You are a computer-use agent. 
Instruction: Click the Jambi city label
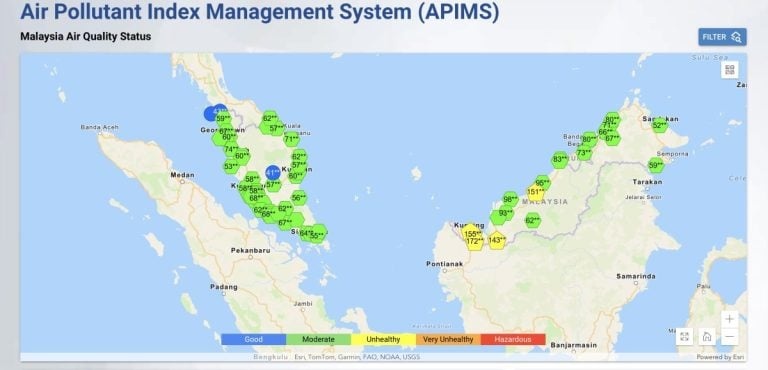click(303, 304)
